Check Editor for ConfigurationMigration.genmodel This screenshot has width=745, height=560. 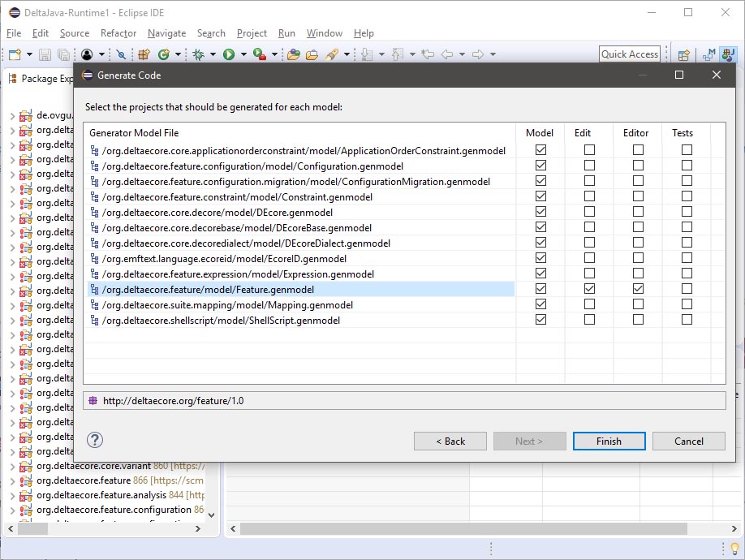pyautogui.click(x=638, y=180)
